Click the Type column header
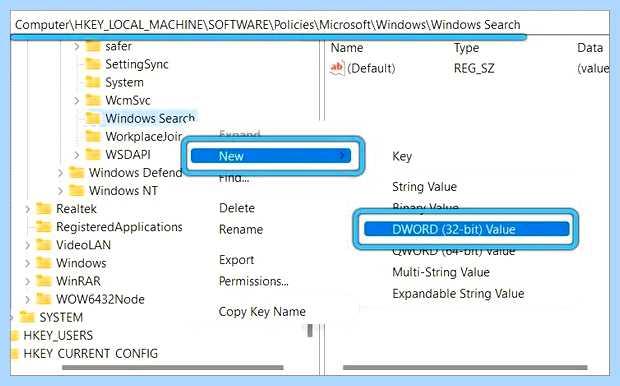 tap(467, 48)
